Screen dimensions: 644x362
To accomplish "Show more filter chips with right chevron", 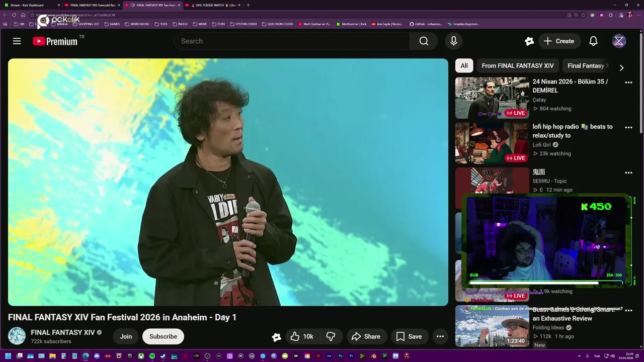I will point(621,67).
